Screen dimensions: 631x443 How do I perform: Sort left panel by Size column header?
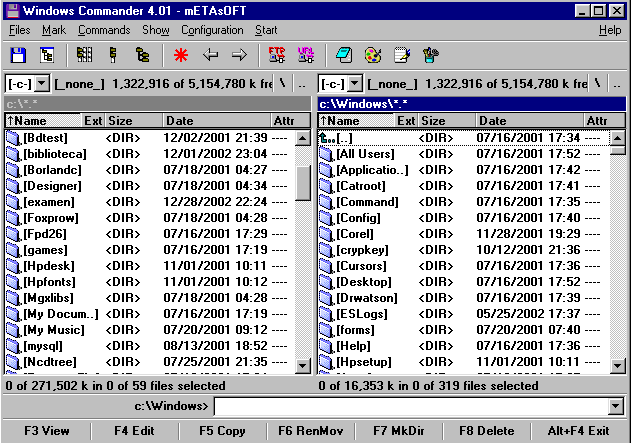pos(134,121)
